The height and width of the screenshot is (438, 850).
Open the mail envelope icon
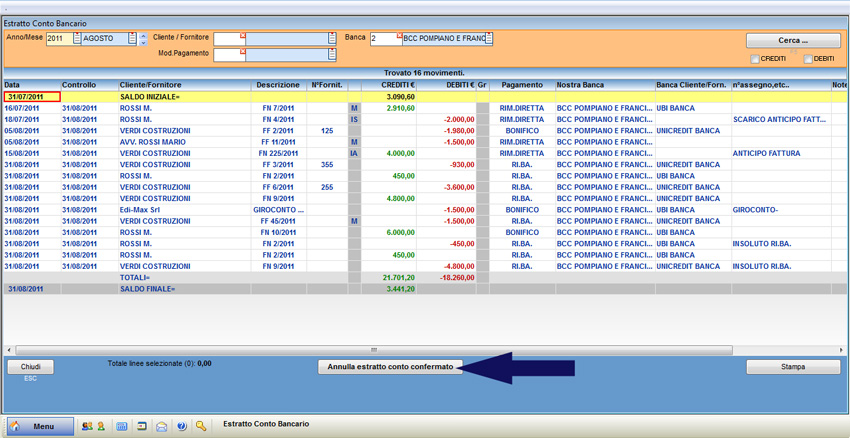click(162, 426)
